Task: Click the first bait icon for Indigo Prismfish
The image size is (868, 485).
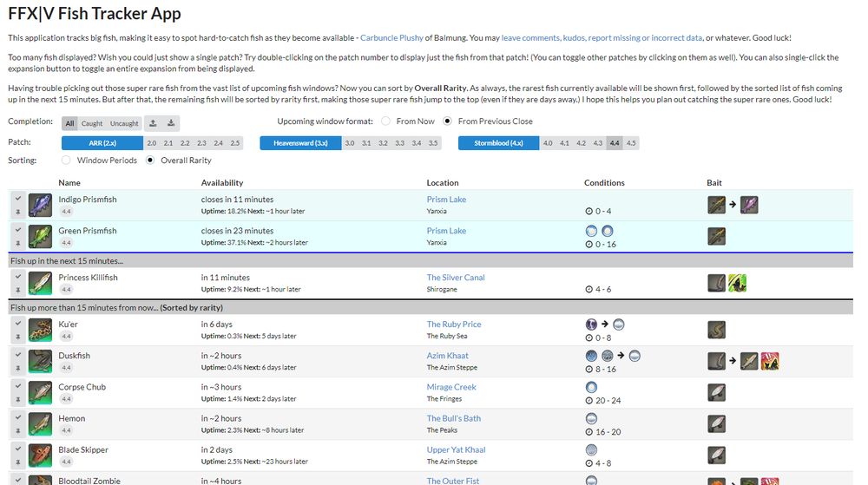Action: click(x=716, y=205)
